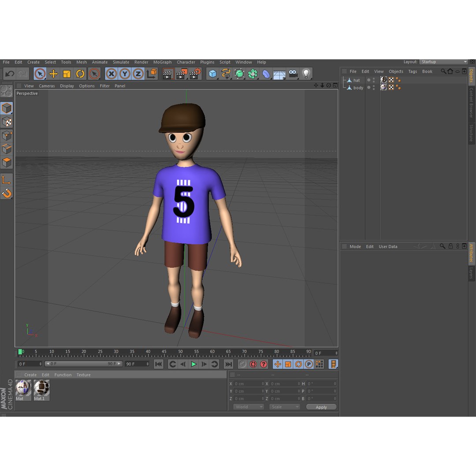The image size is (476, 476).
Task: Activate the Move tool
Action: click(x=53, y=74)
